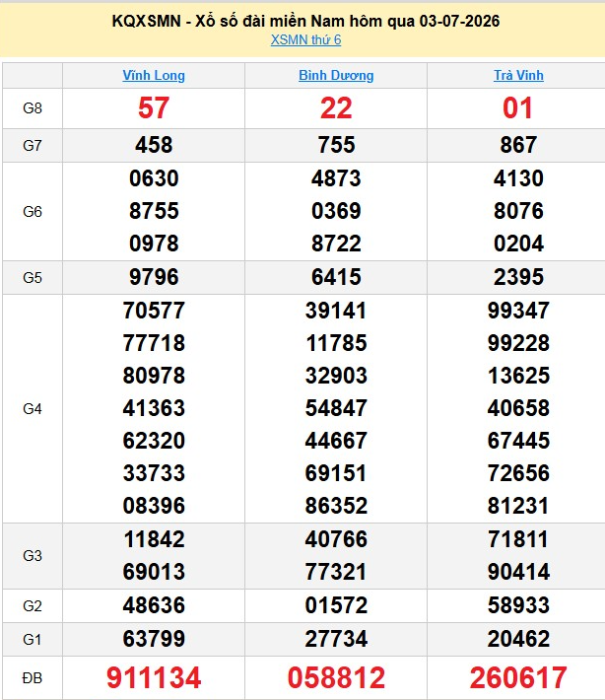
Task: Select G2 number 01572
Action: tap(336, 605)
